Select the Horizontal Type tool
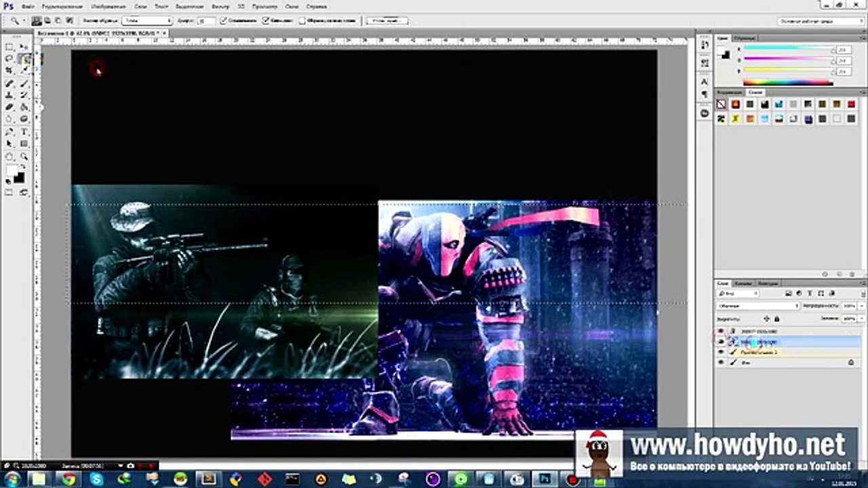The width and height of the screenshot is (868, 488). click(x=24, y=132)
